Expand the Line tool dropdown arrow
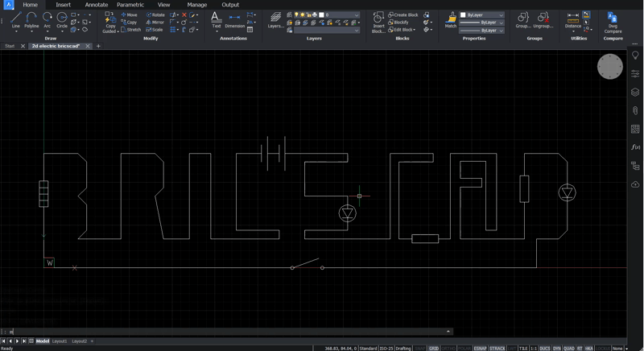 [x=15, y=31]
